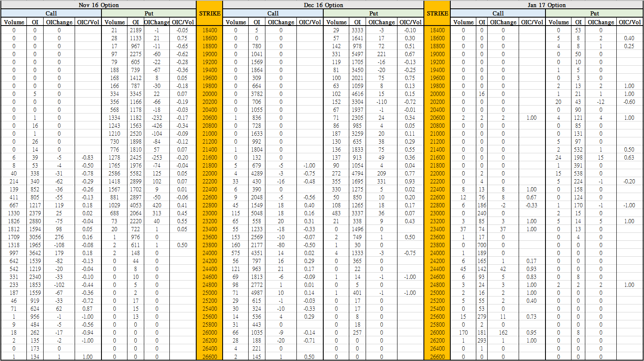
Task: Select Nov 16 call volume cell 1826
Action: tap(14, 221)
